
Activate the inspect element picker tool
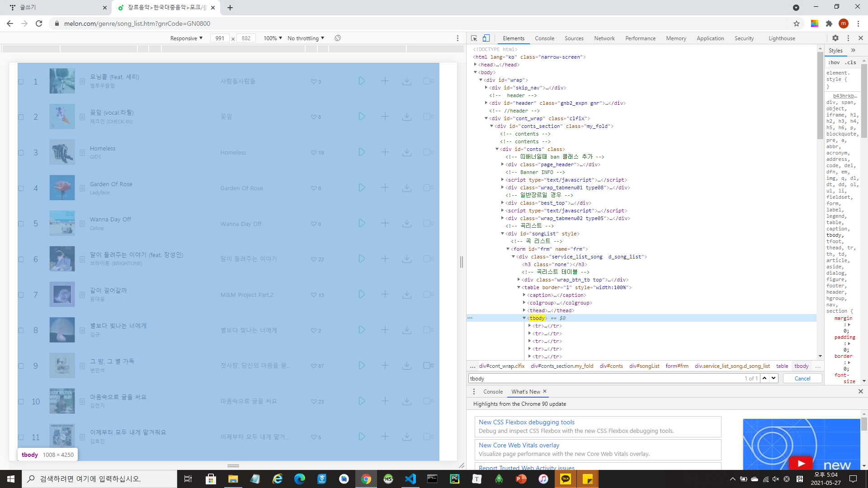click(474, 38)
